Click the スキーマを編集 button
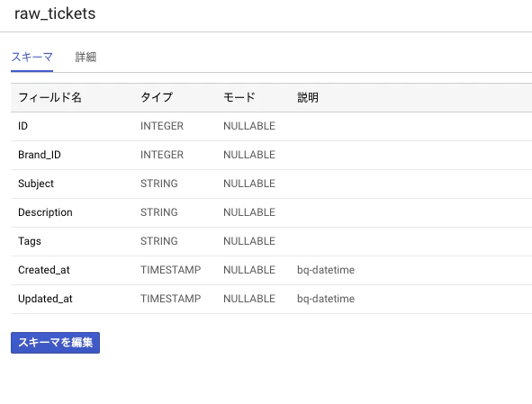This screenshot has height=404, width=532. pyautogui.click(x=55, y=343)
